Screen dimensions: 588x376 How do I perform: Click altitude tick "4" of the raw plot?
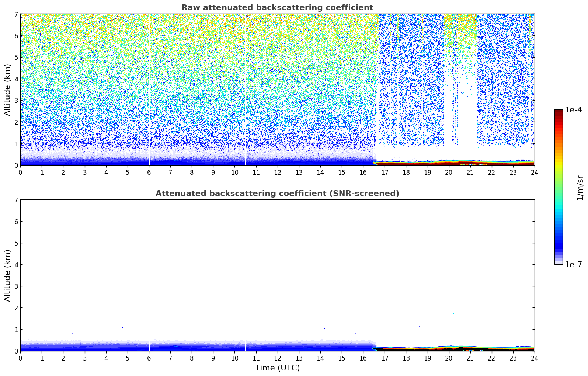(x=16, y=79)
